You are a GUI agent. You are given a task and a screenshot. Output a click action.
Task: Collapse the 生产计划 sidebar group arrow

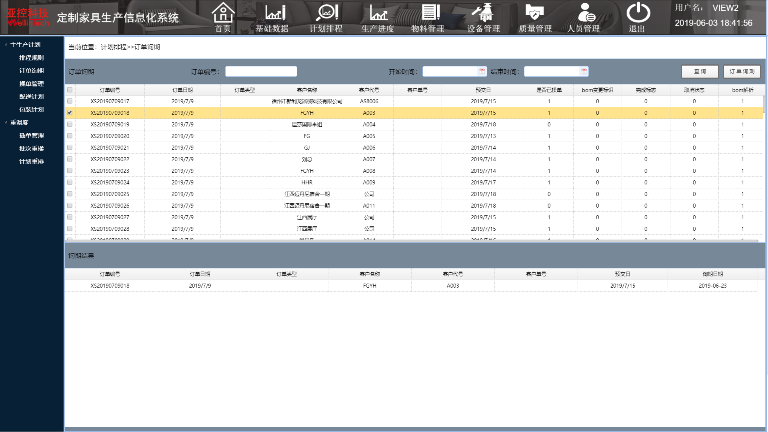point(6,45)
